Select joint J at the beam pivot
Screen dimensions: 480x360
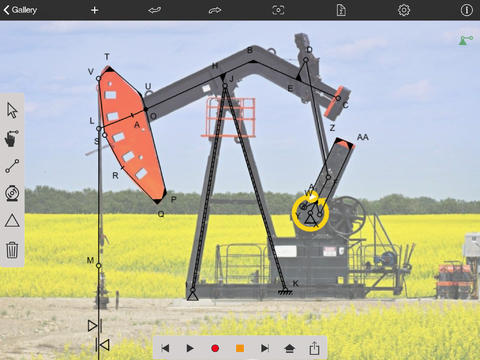(225, 86)
